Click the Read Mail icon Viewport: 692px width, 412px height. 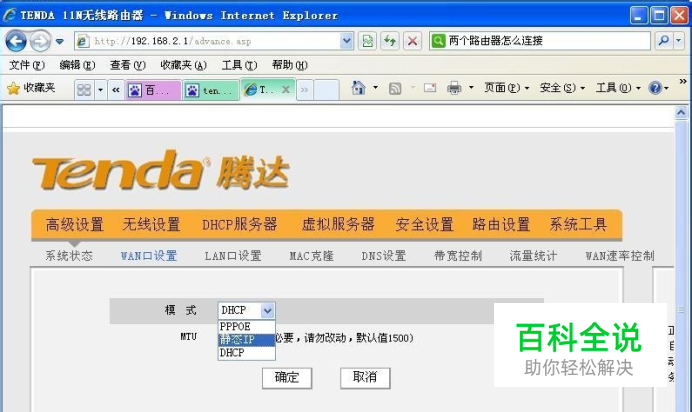tap(430, 88)
